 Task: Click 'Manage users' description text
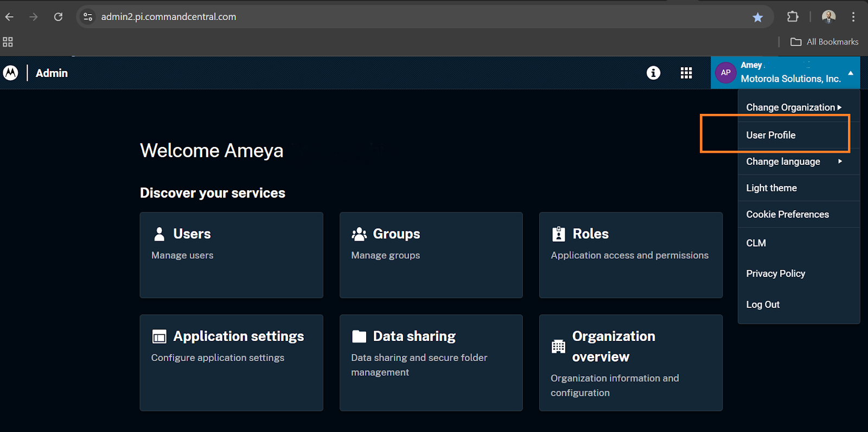click(x=182, y=255)
